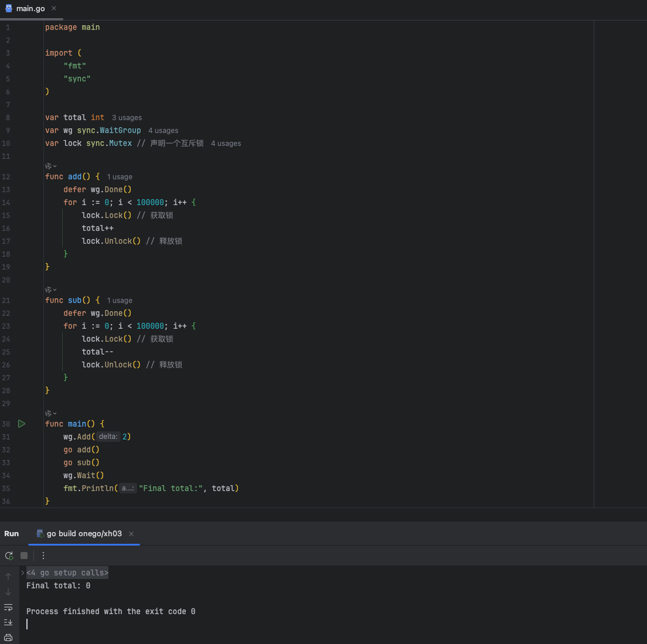Click the '1 usage' hint on func add
This screenshot has height=644, width=647.
pos(120,177)
